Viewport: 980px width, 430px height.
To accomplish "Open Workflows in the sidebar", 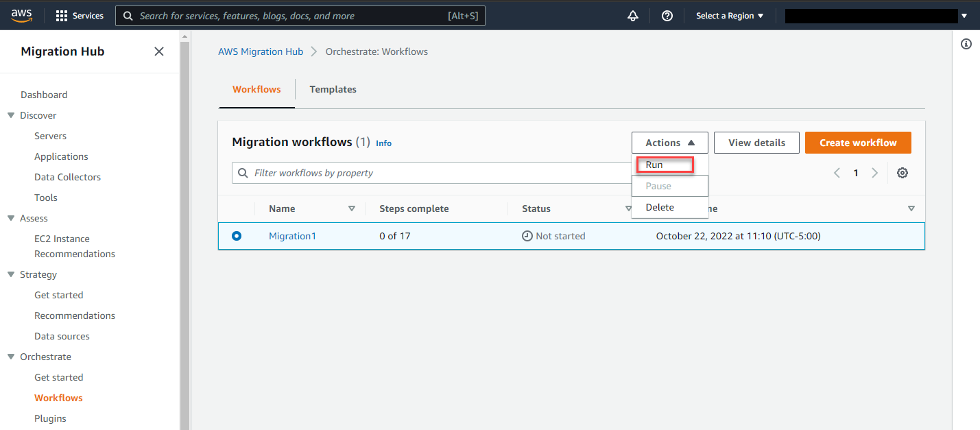I will point(58,398).
